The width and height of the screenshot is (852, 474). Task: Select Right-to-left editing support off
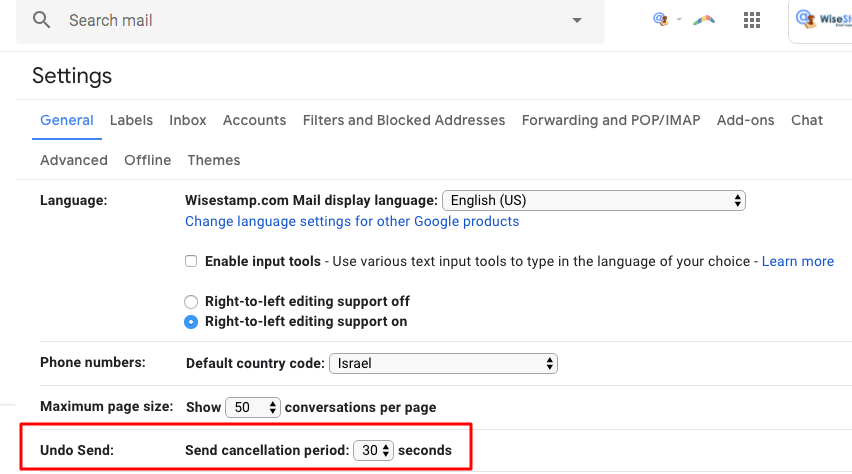click(x=191, y=301)
